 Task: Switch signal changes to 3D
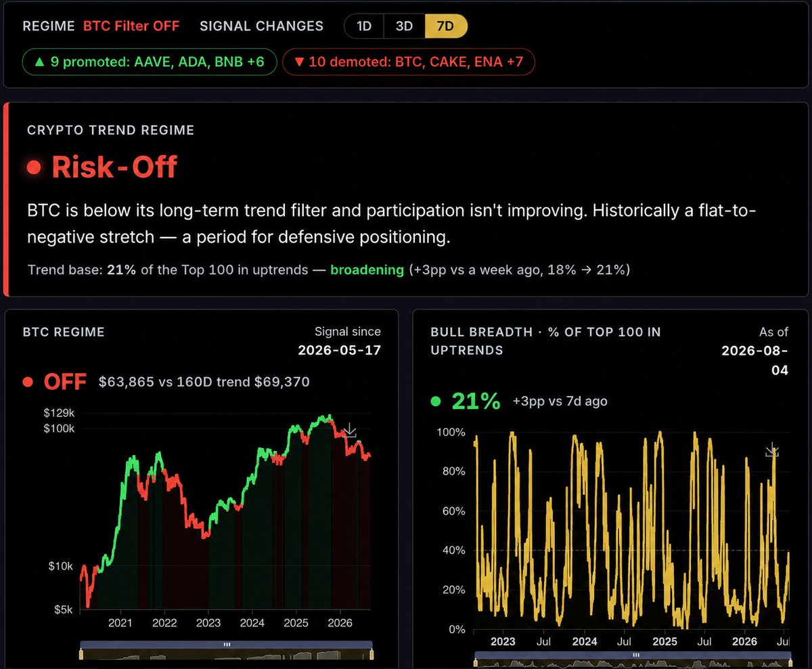click(x=404, y=26)
